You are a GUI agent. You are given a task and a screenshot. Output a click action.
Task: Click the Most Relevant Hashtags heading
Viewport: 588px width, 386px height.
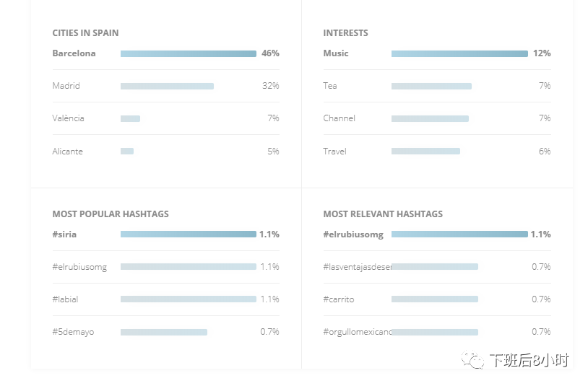tap(383, 214)
